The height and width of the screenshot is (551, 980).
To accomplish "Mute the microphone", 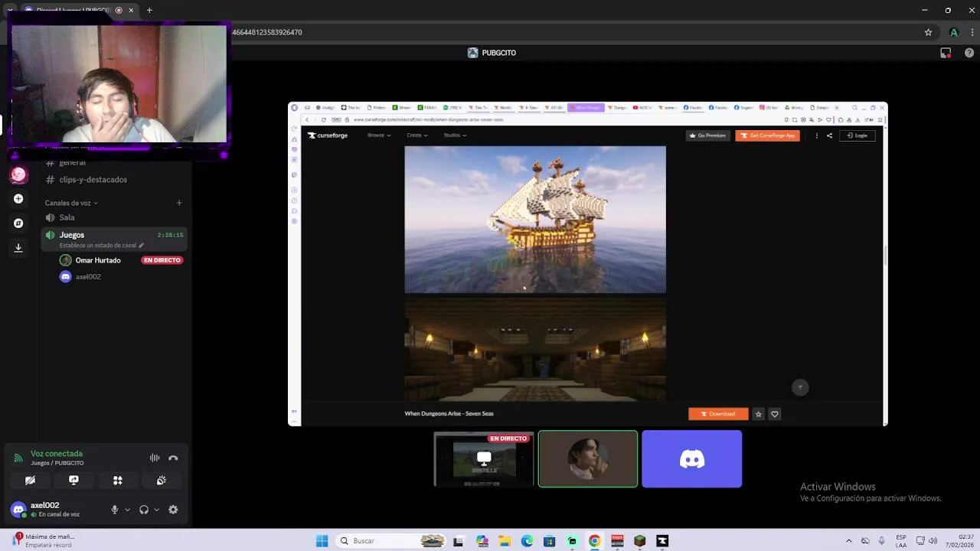I will 115,510.
